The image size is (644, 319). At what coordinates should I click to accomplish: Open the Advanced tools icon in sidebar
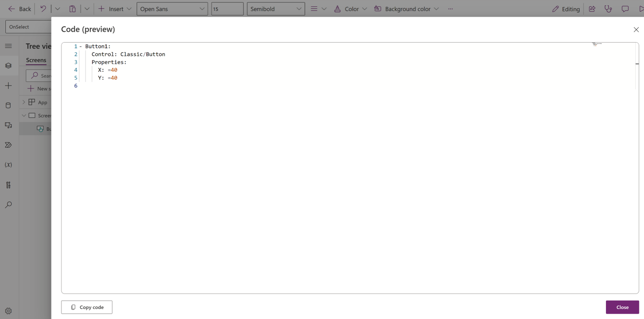tap(8, 185)
